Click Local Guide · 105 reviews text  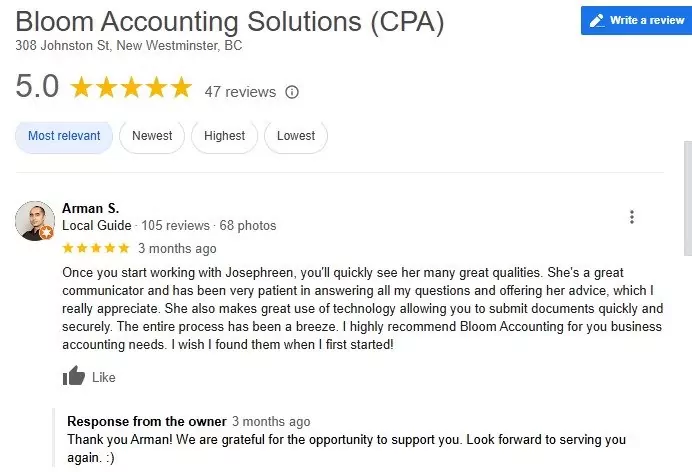point(136,226)
